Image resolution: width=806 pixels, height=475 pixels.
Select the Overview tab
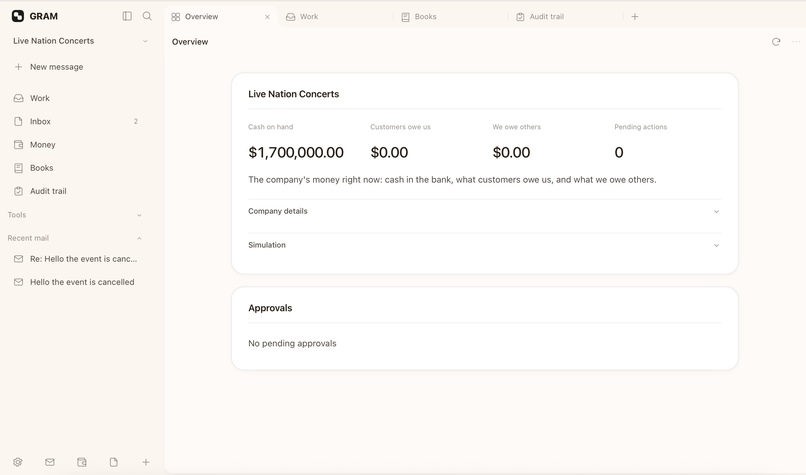(x=221, y=16)
